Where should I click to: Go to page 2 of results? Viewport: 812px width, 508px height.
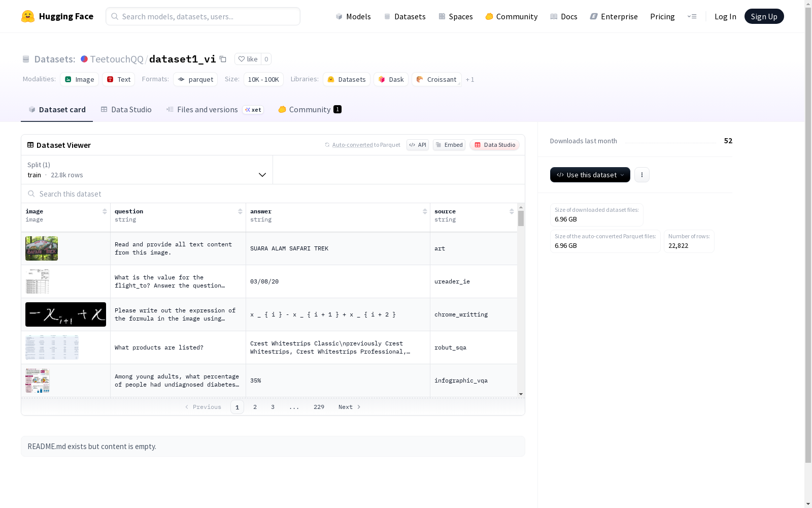255,407
